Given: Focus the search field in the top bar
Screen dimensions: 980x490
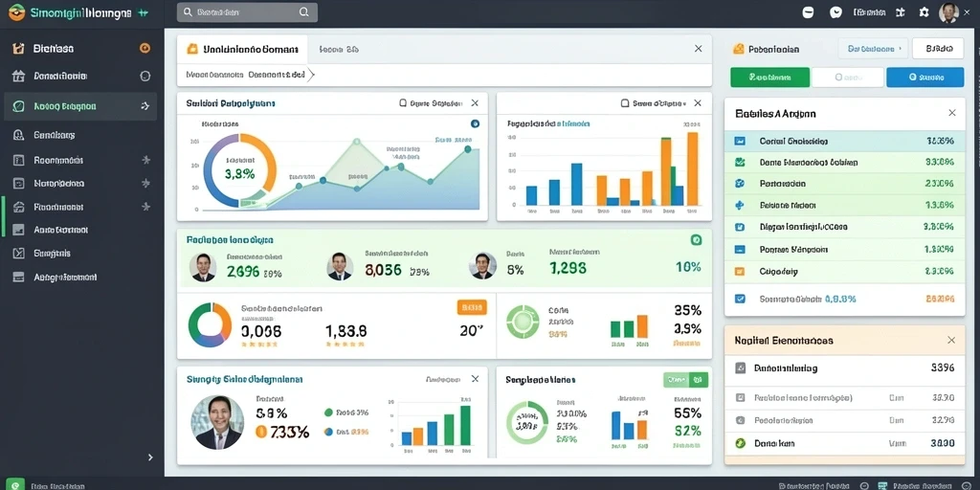Looking at the screenshot, I should click(x=247, y=11).
